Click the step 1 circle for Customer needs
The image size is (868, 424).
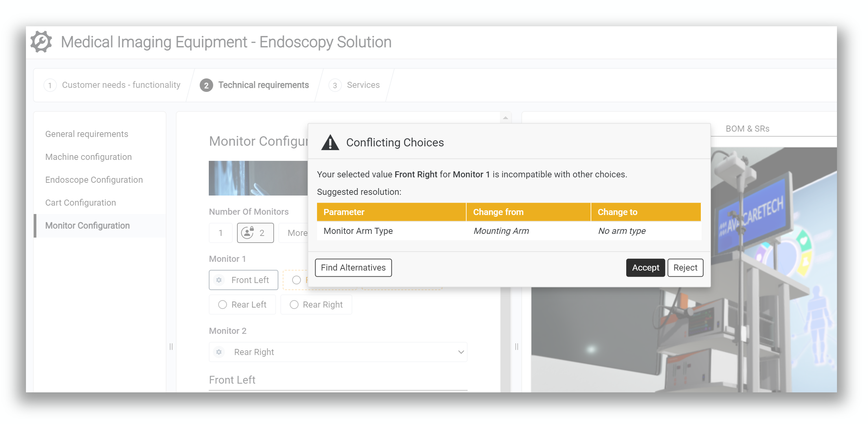(x=50, y=85)
